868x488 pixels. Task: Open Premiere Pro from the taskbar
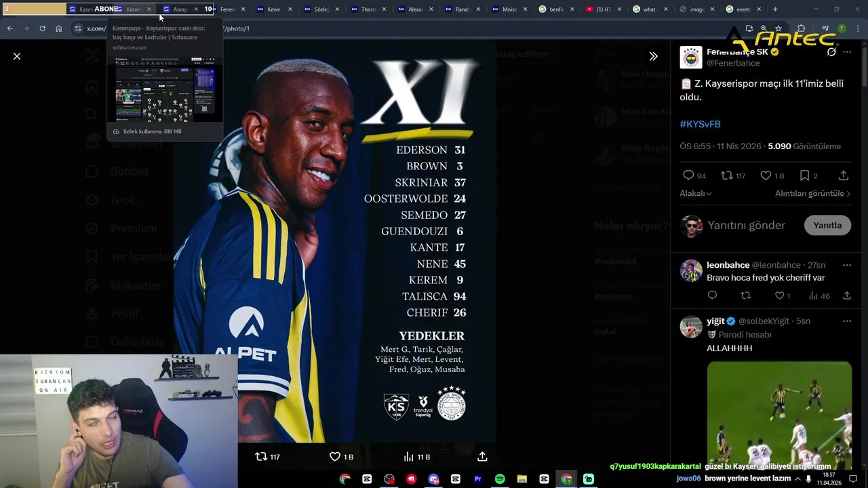477,479
